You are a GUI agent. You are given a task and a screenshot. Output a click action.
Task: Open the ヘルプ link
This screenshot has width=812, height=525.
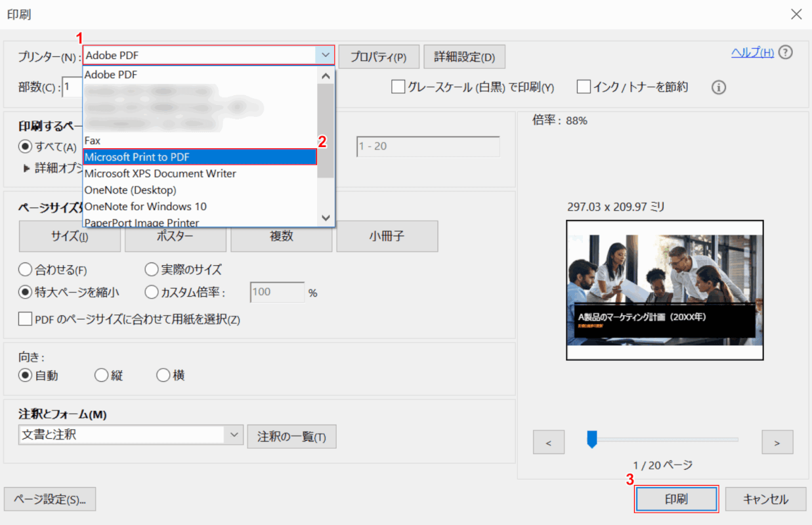click(752, 53)
